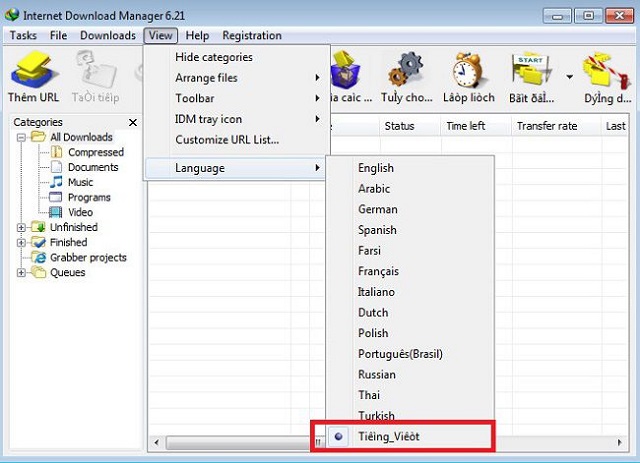The width and height of the screenshot is (640, 463).
Task: Click the Unfinished green arrow folder icon
Action: 38,227
